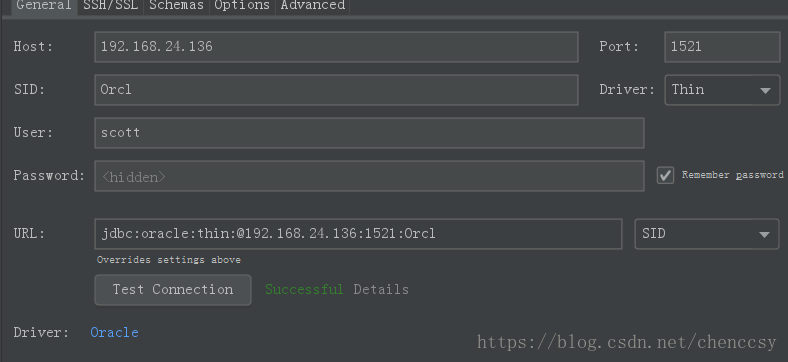Switch to the General tab
Screen dimensions: 788x362
click(44, 6)
